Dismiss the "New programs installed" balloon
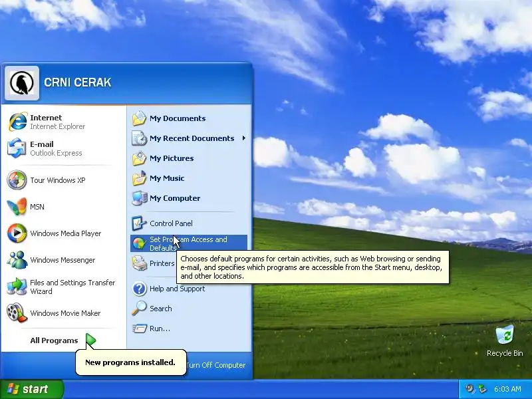 tap(130, 362)
